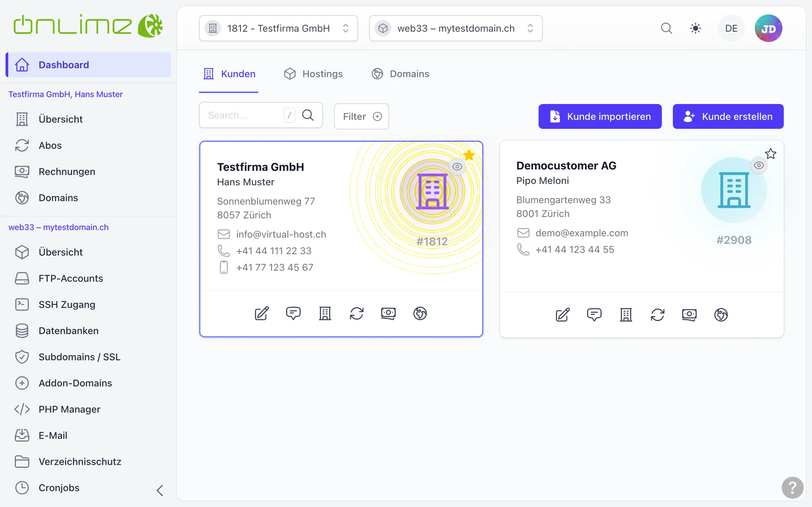
Task: Open the help question mark button
Action: tap(792, 488)
